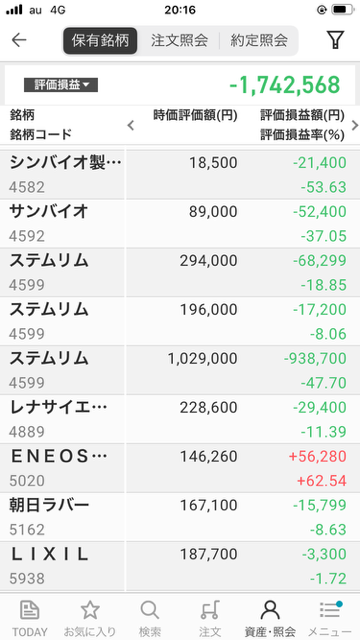Show next columns with right chevron
This screenshot has width=360, height=640.
(x=355, y=125)
